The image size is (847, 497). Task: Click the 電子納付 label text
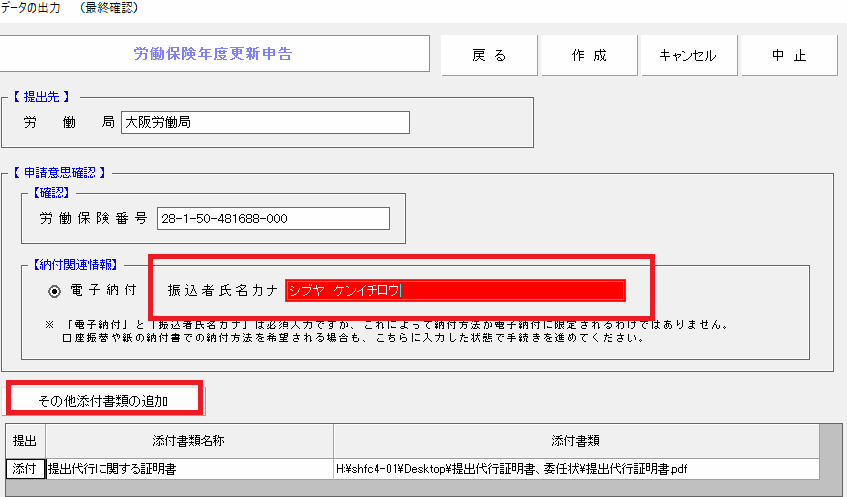104,291
